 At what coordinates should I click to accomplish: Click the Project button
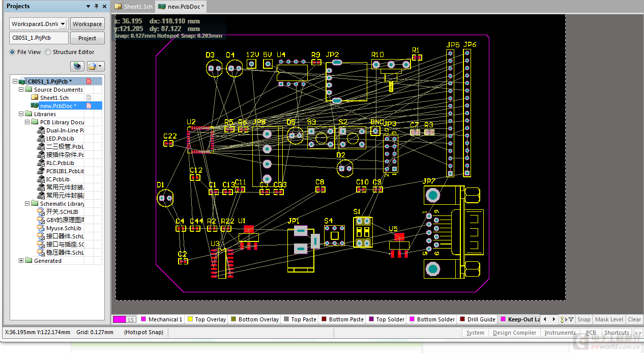point(87,38)
